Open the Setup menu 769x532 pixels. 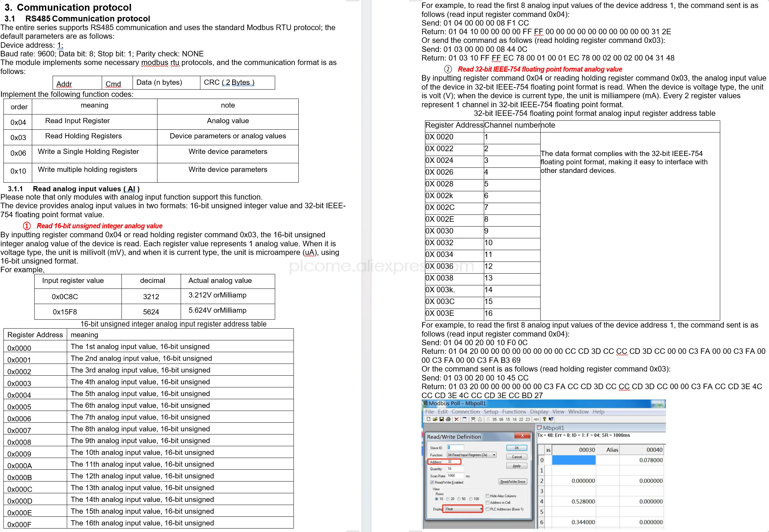[491, 412]
